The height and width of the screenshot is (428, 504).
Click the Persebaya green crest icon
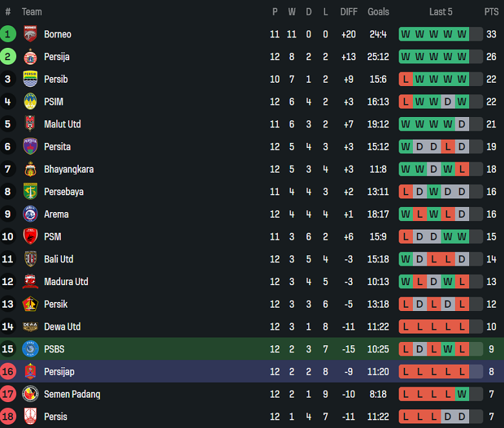[x=30, y=191]
